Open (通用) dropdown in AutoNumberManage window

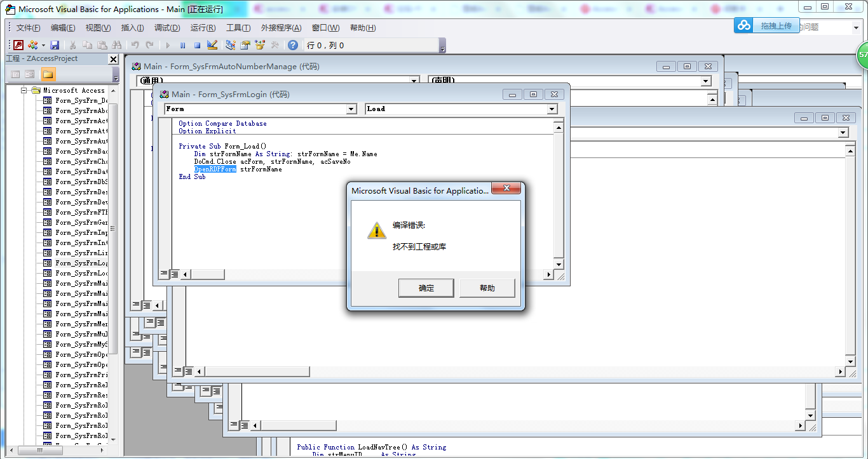414,81
